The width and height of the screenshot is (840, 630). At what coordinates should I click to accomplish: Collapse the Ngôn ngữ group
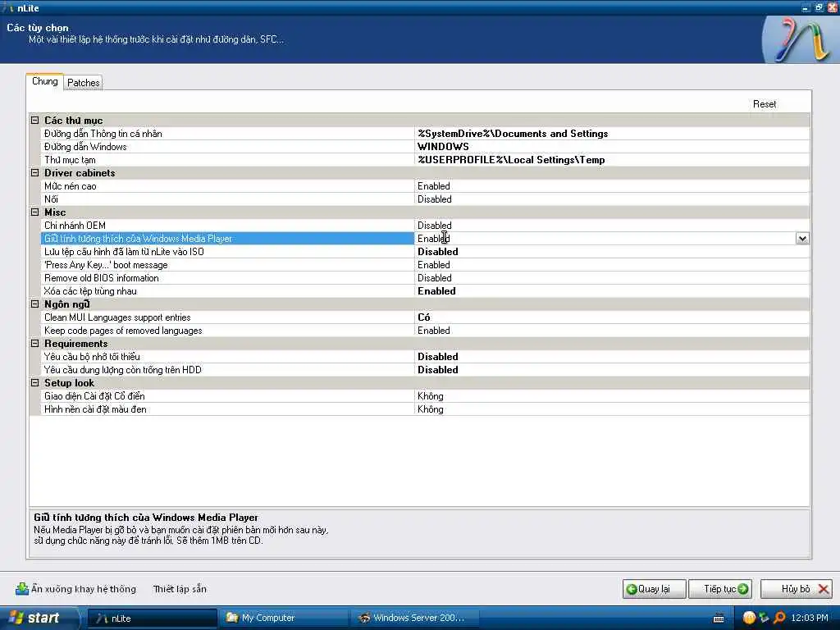[x=34, y=304]
